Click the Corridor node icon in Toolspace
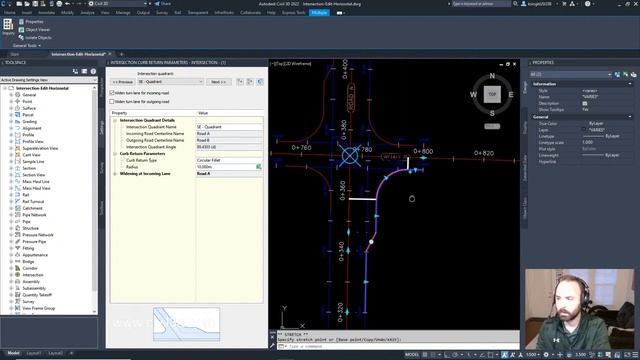This screenshot has width=640, height=360. (x=18, y=268)
